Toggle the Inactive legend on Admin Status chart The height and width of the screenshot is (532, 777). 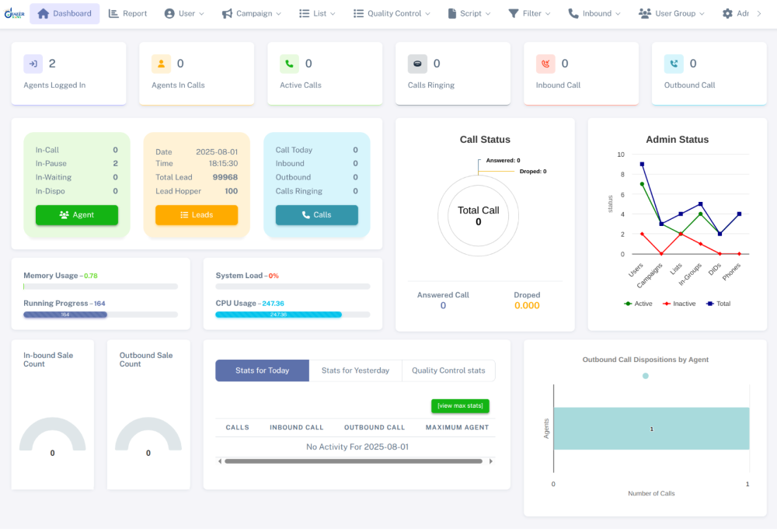(678, 303)
